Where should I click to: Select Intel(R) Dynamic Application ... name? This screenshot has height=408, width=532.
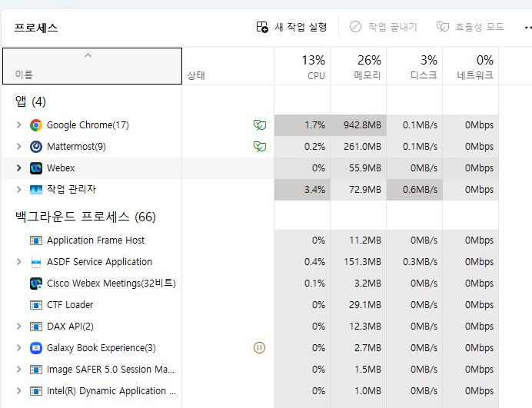pyautogui.click(x=111, y=391)
